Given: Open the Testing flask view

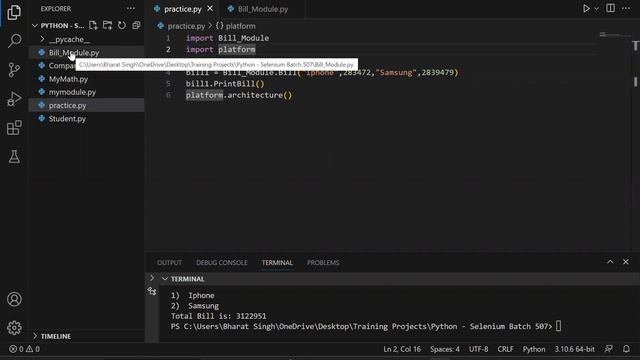Looking at the screenshot, I should (x=14, y=156).
